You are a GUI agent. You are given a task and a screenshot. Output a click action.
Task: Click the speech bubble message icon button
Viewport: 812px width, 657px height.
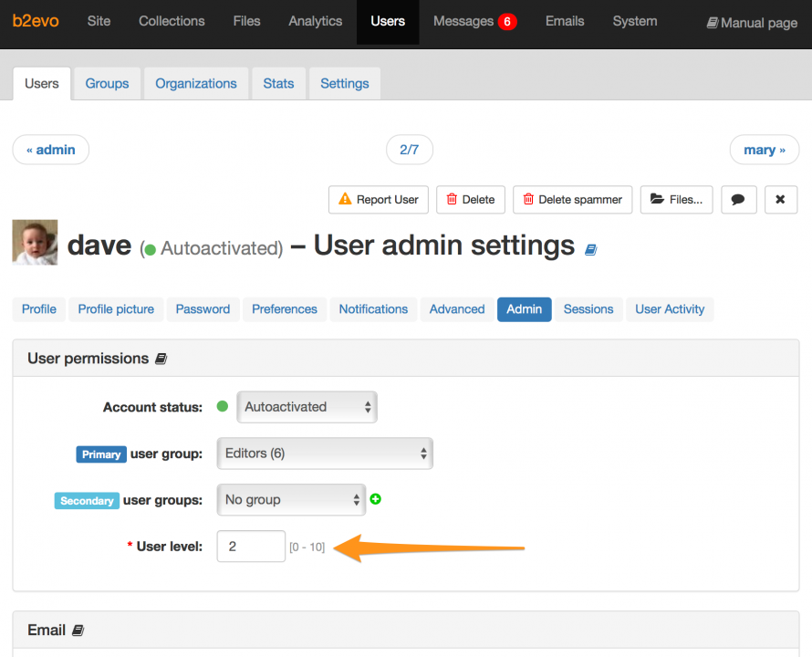point(738,200)
